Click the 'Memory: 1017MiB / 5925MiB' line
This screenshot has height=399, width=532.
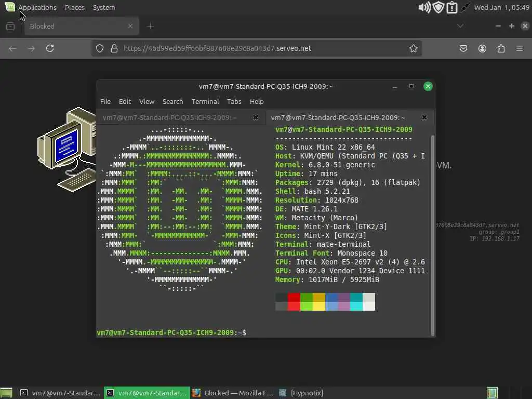[327, 280]
